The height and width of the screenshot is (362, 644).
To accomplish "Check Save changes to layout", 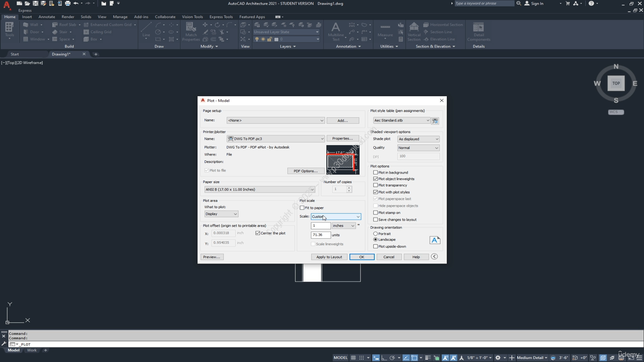I will tap(375, 220).
